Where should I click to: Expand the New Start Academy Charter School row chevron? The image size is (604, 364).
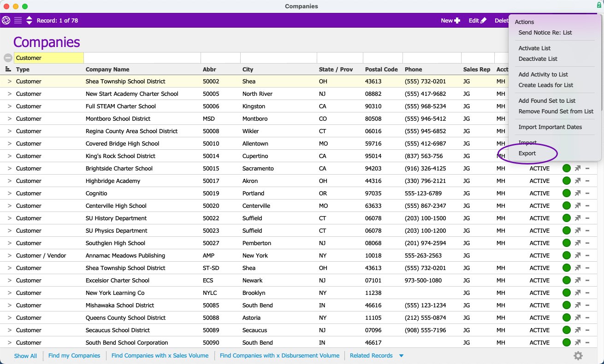pyautogui.click(x=9, y=94)
